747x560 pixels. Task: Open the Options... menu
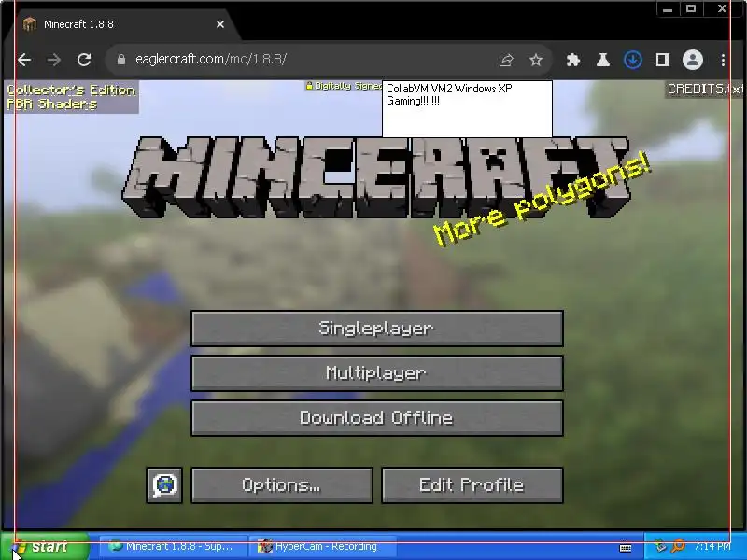pos(282,485)
